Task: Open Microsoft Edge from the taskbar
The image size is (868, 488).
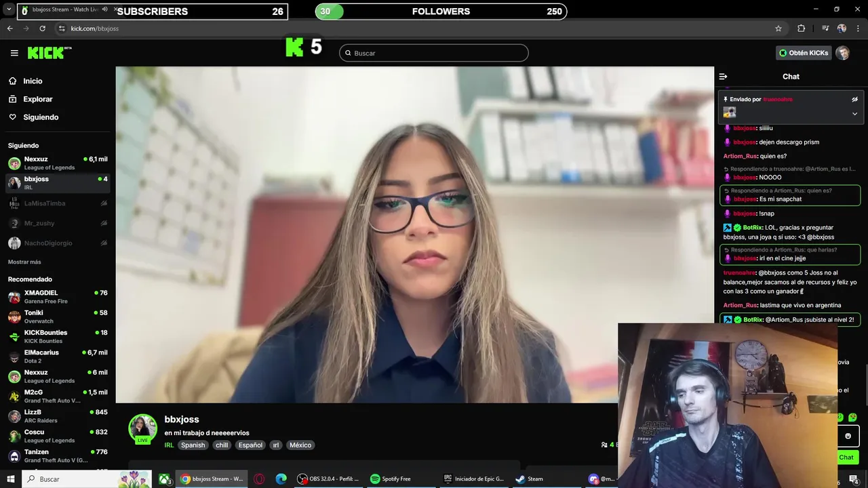Action: 281,479
